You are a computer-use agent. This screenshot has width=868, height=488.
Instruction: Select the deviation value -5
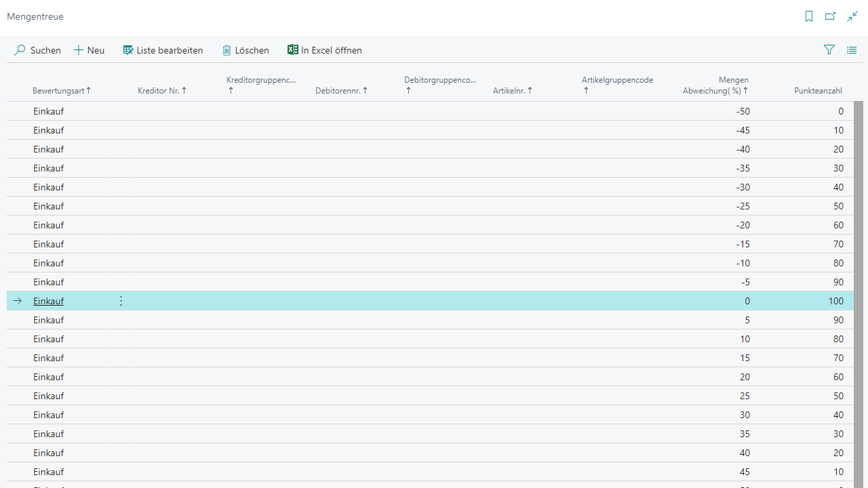click(x=745, y=282)
